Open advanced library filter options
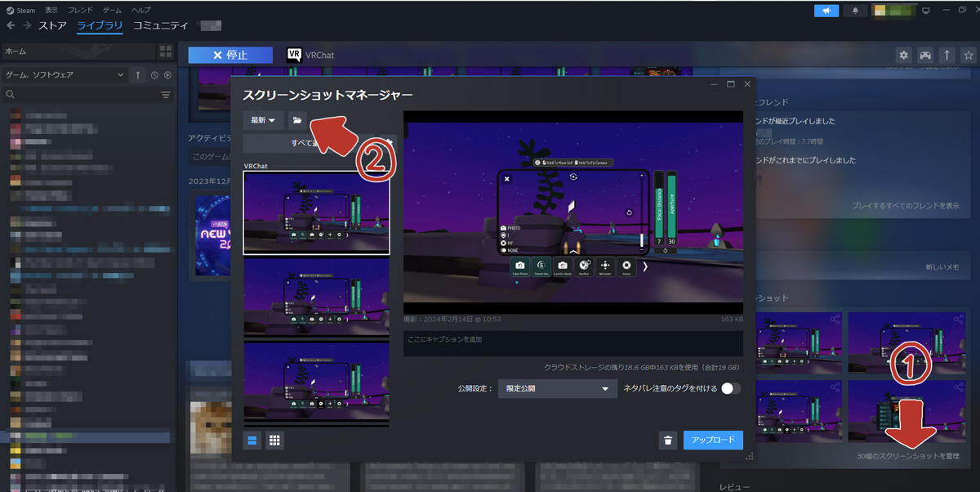The image size is (980, 492). pos(166,95)
